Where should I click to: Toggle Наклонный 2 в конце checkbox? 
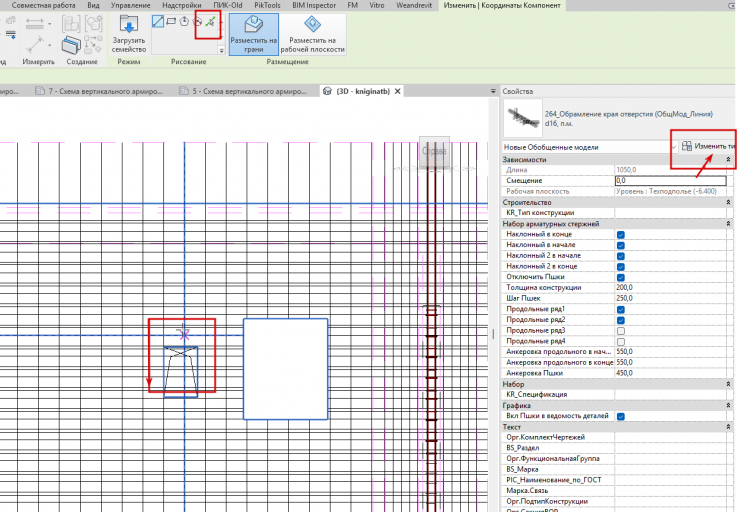pyautogui.click(x=620, y=267)
